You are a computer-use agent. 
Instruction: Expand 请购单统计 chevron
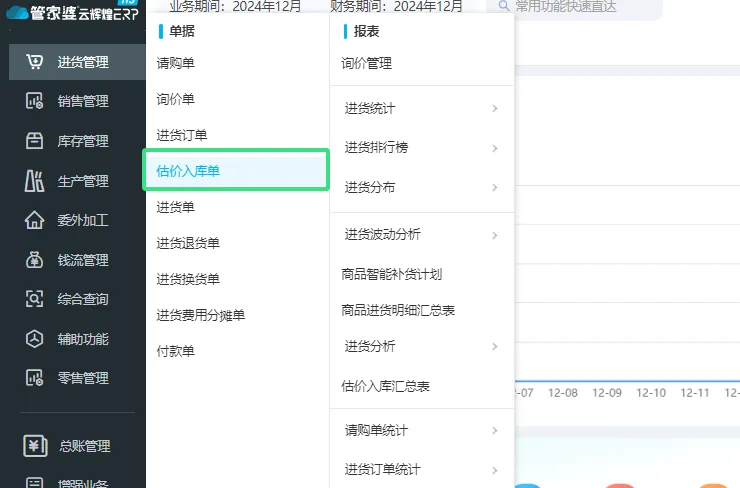click(x=495, y=431)
